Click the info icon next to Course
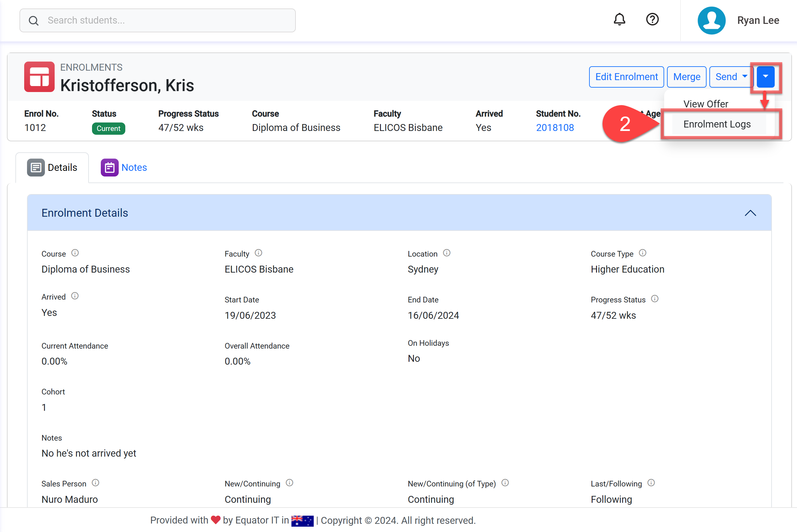 pos(75,253)
